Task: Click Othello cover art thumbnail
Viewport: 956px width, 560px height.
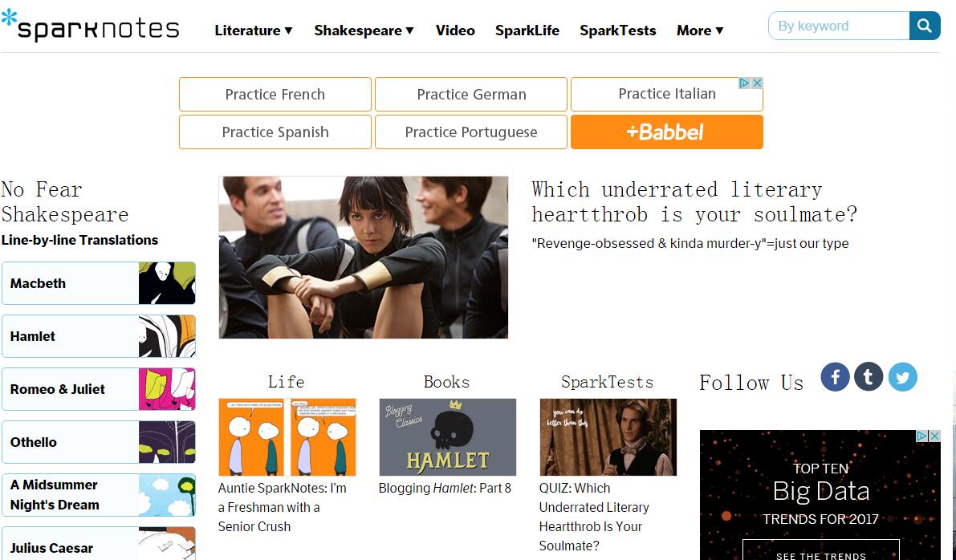Action: click(x=167, y=442)
